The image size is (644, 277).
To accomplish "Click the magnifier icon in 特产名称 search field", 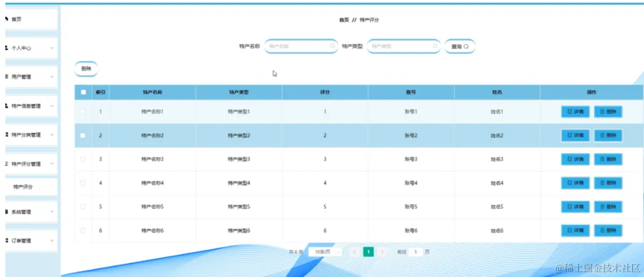I will coord(333,46).
